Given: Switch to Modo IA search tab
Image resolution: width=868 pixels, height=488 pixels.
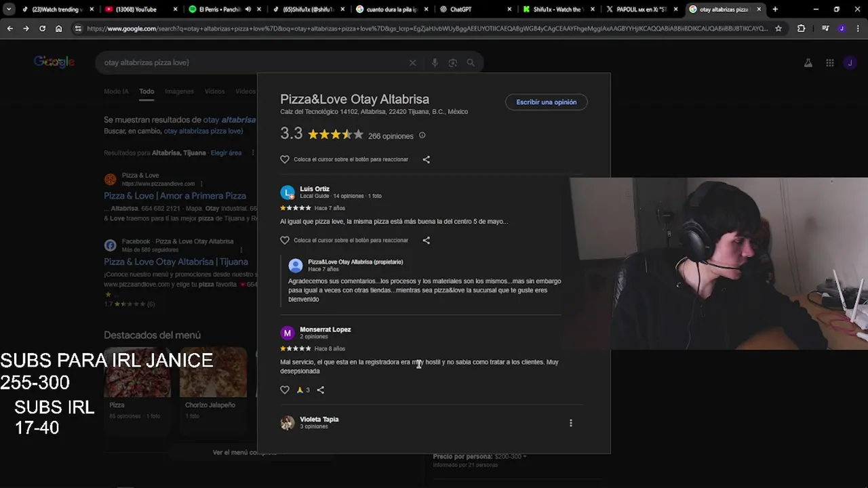Looking at the screenshot, I should 116,91.
